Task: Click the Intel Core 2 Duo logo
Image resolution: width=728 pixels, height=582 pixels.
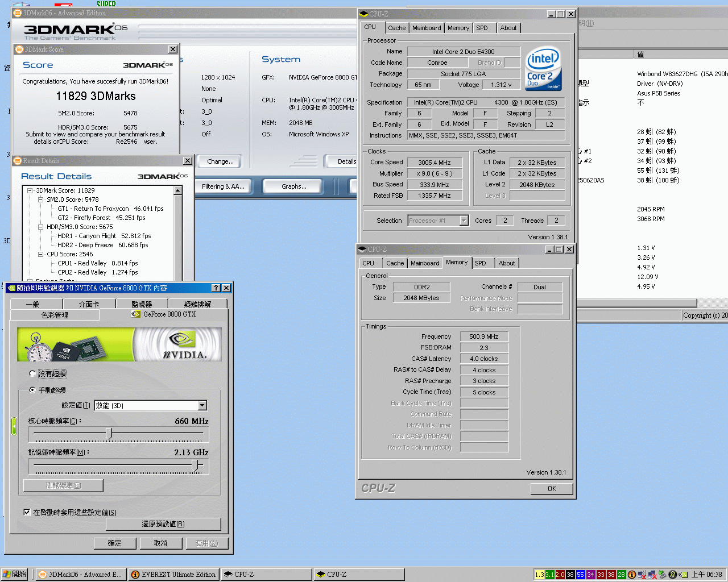Action: [543, 69]
